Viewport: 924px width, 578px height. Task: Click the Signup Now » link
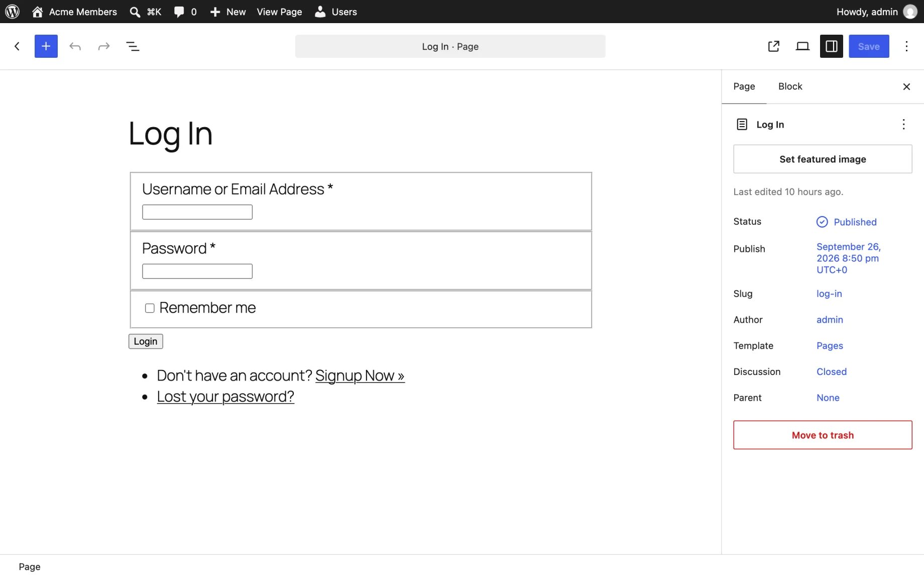pyautogui.click(x=360, y=376)
